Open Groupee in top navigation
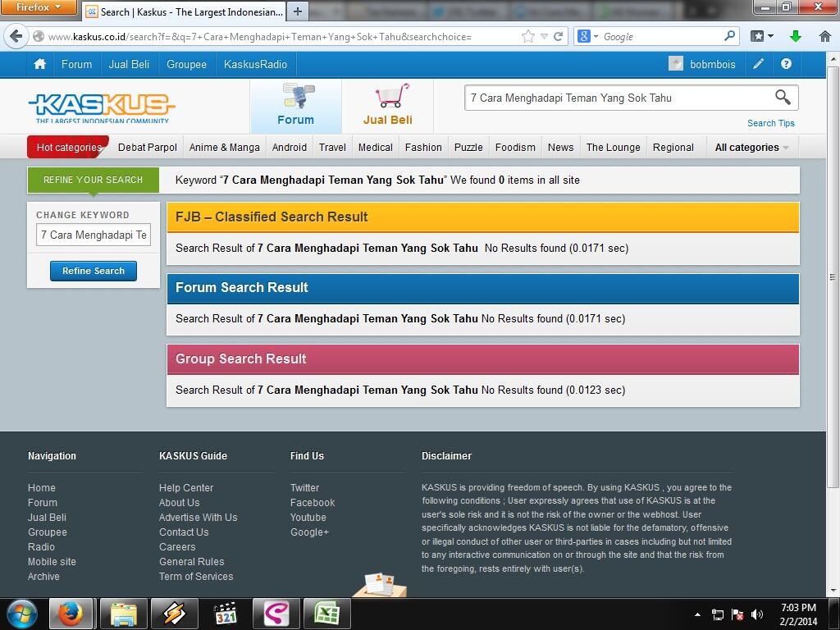The height and width of the screenshot is (630, 840). point(186,64)
